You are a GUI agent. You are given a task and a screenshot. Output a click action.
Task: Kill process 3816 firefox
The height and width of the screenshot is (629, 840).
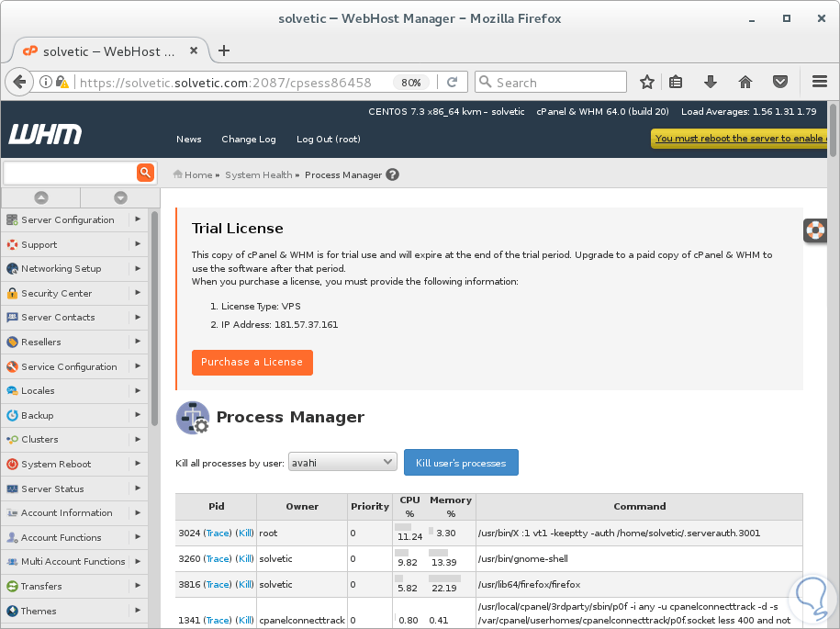[246, 585]
